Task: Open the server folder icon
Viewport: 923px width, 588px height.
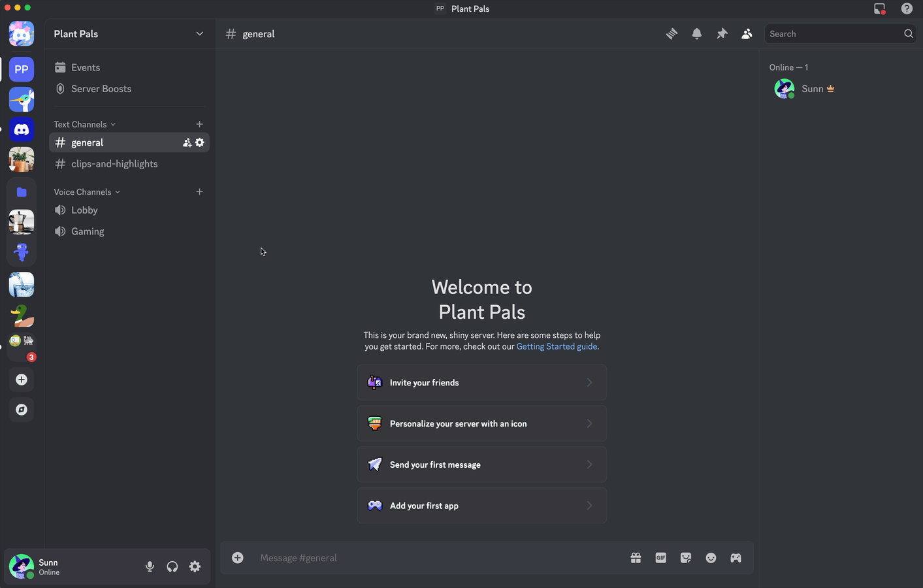Action: point(22,192)
